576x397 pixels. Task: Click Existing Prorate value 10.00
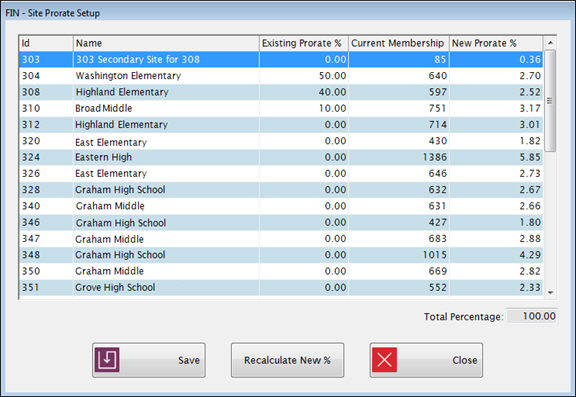point(332,108)
